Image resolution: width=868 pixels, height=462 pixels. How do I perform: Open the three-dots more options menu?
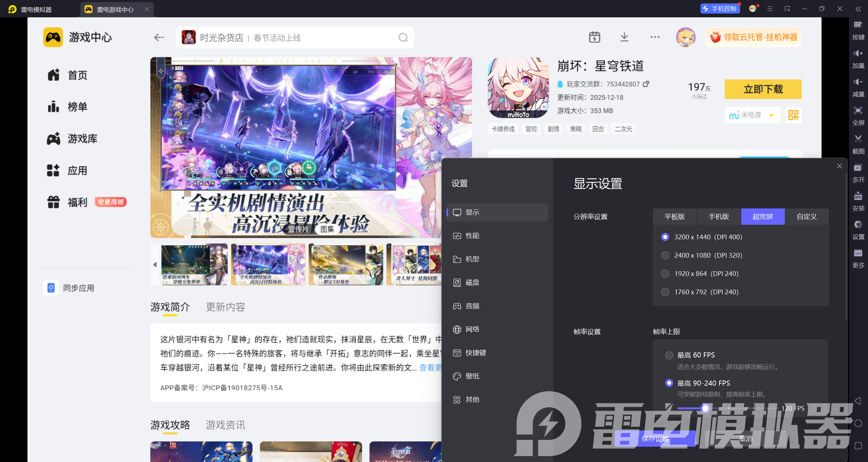coord(655,37)
